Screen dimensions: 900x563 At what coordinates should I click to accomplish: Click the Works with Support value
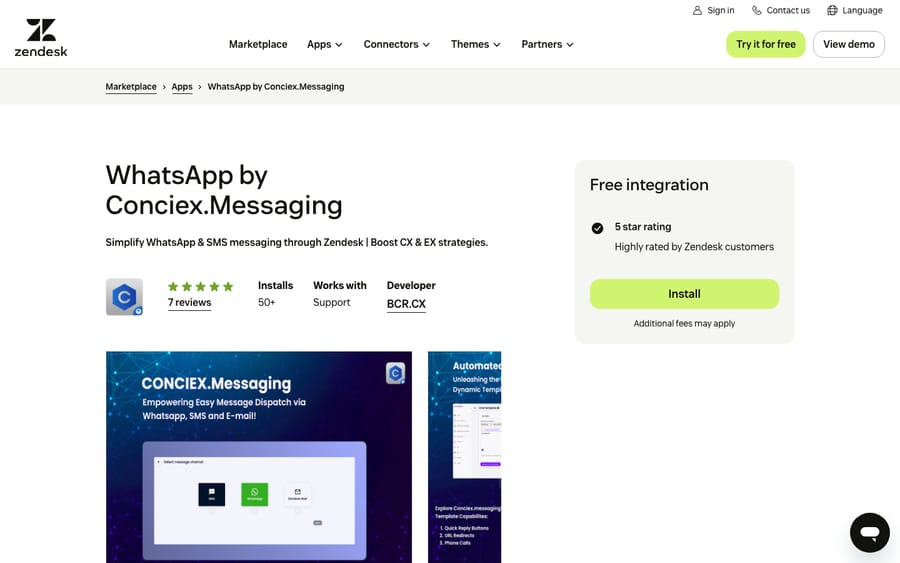point(331,302)
